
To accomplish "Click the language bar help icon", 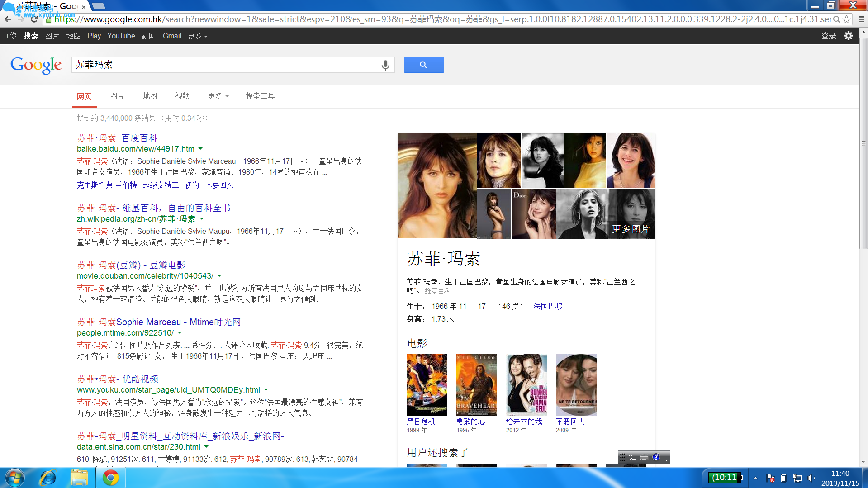I will [x=656, y=457].
